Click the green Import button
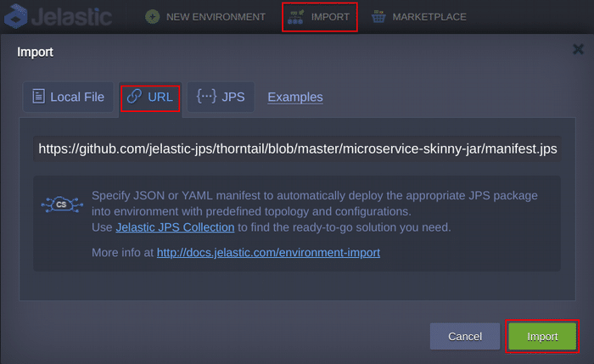 pyautogui.click(x=542, y=336)
